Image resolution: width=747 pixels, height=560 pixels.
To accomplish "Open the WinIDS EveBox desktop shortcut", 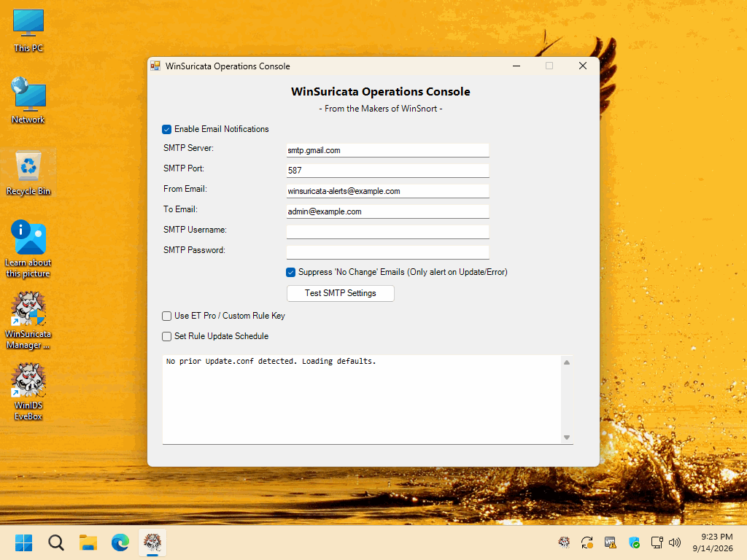I will 28,392.
